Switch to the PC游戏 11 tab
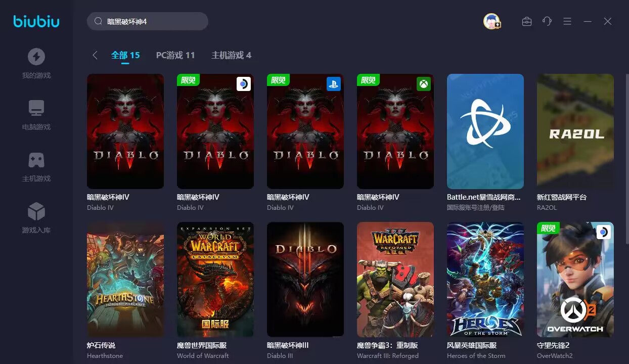 click(175, 55)
